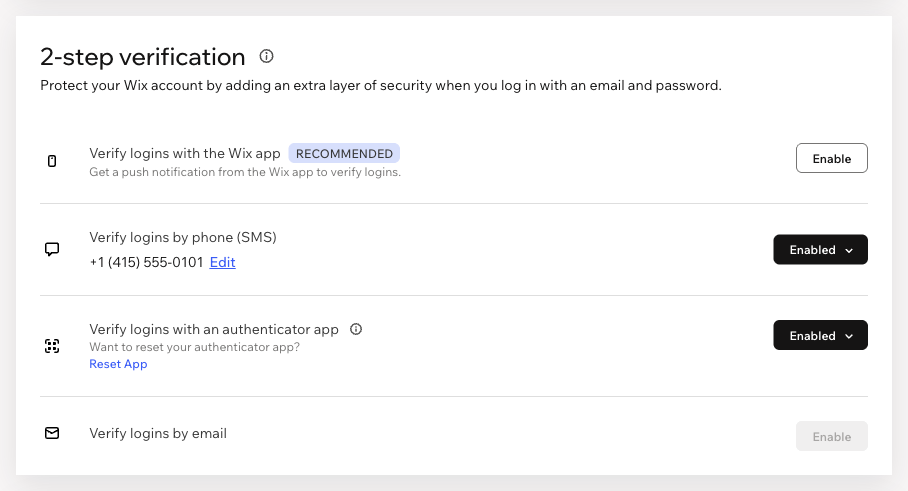Click the info icon next to authenticator app

pyautogui.click(x=356, y=329)
